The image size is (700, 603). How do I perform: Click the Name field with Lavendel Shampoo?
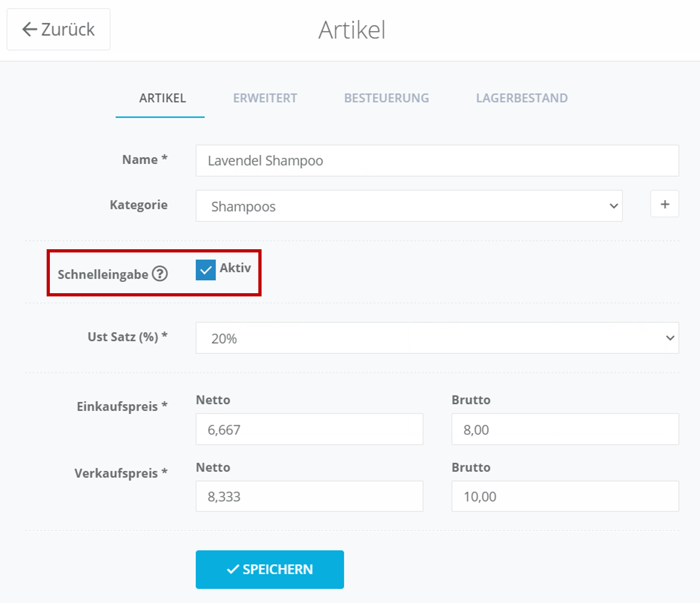(x=437, y=161)
